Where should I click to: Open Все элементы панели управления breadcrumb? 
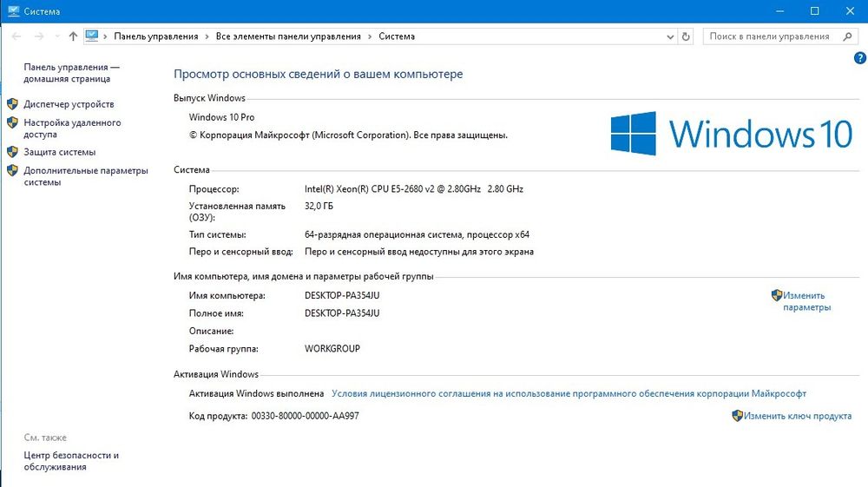click(x=288, y=36)
